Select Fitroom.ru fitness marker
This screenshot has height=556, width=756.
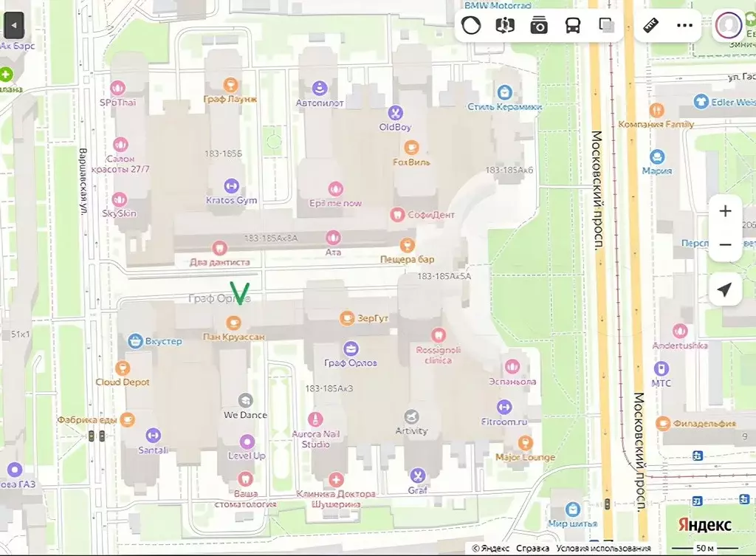[x=504, y=407]
